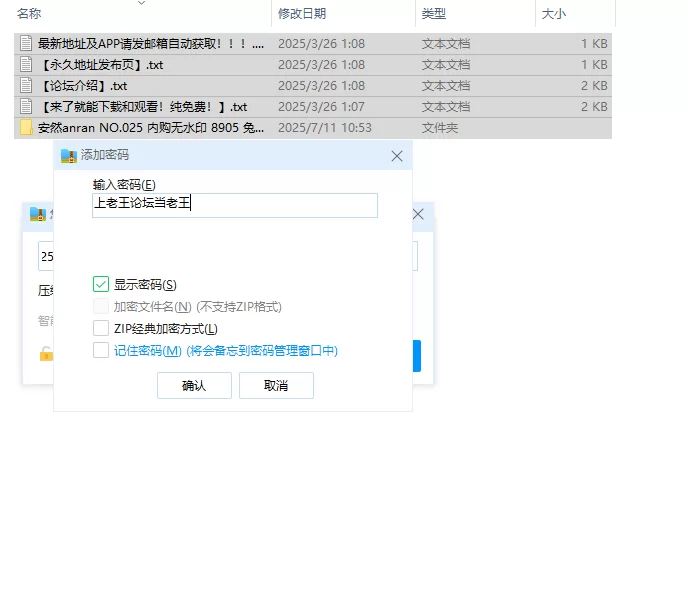Click the date 2025/3/26 1:07

(321, 107)
